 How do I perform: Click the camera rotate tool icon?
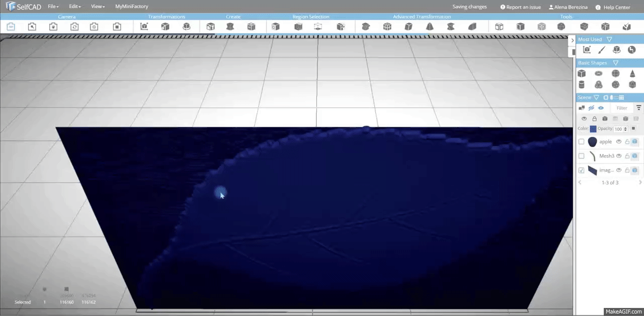pyautogui.click(x=74, y=27)
